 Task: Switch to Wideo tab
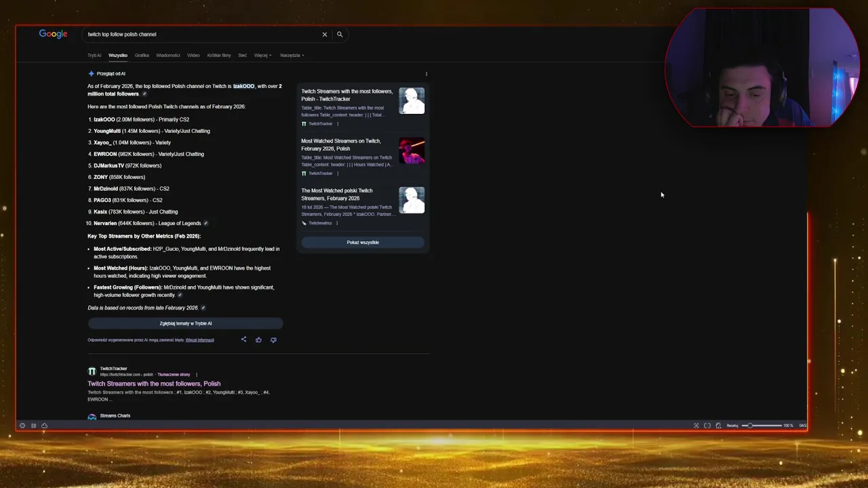[x=193, y=56]
